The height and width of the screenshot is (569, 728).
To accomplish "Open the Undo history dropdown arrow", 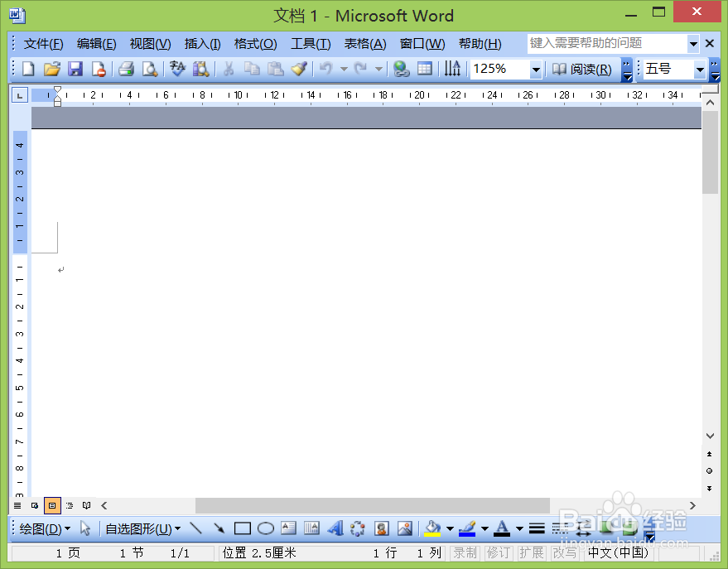I will coord(344,69).
